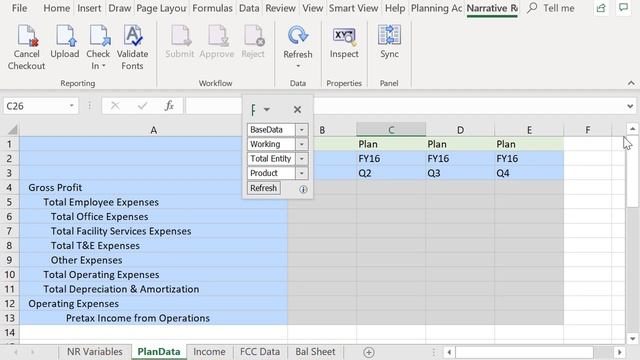
Task: Open the Planning Ad Hoc ribbon tab
Action: 436,8
